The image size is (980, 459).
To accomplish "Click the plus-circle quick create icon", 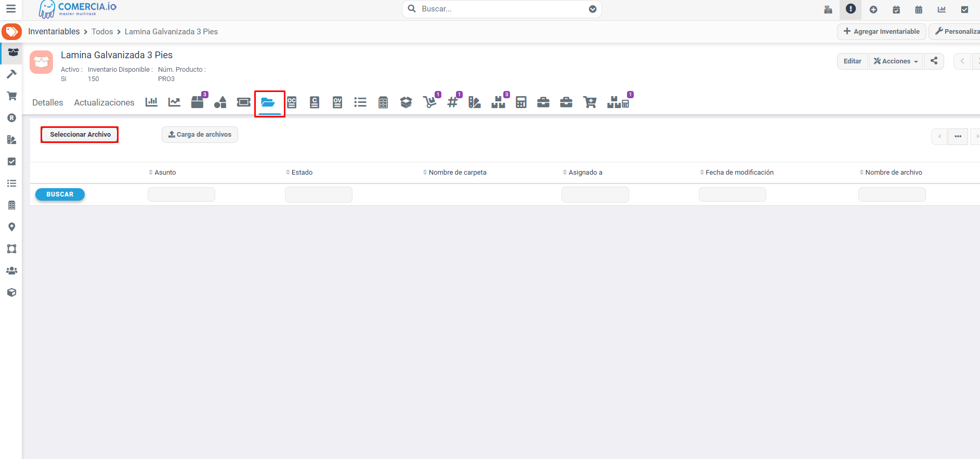I will (x=873, y=9).
